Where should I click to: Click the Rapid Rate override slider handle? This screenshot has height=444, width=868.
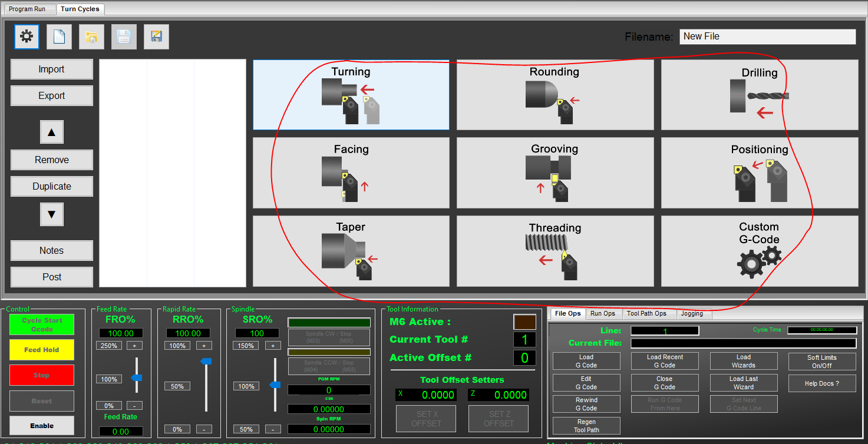206,361
